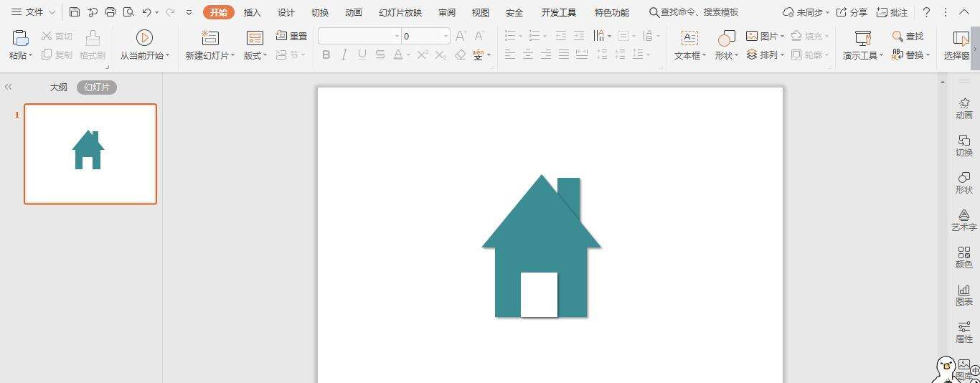
Task: Open the New Slide (新建幻灯片) dropdown
Action: [233, 56]
